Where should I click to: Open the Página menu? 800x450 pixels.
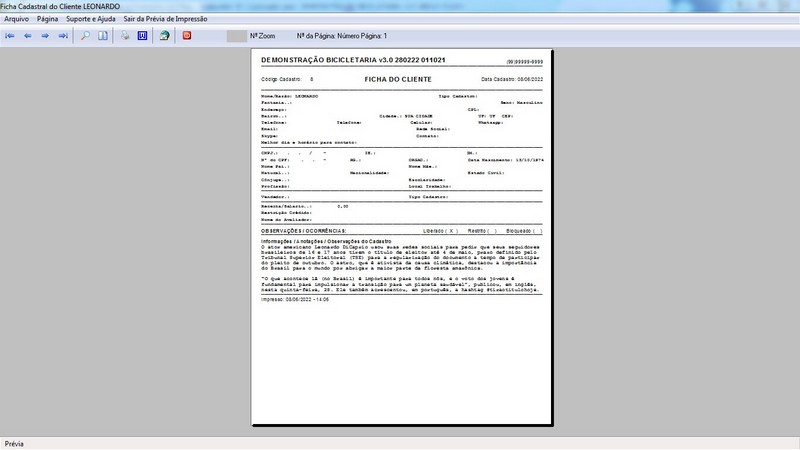pyautogui.click(x=47, y=19)
